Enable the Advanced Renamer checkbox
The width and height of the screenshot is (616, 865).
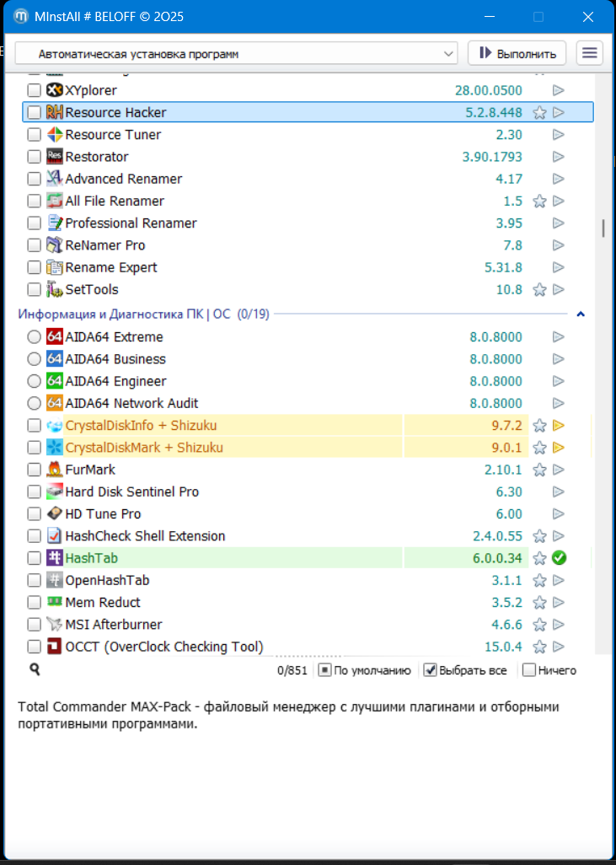point(34,179)
